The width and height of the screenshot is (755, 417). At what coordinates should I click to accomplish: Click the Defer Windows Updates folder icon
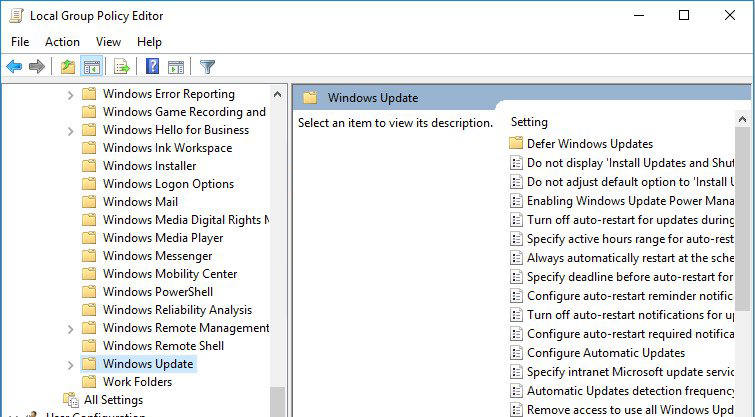[516, 143]
